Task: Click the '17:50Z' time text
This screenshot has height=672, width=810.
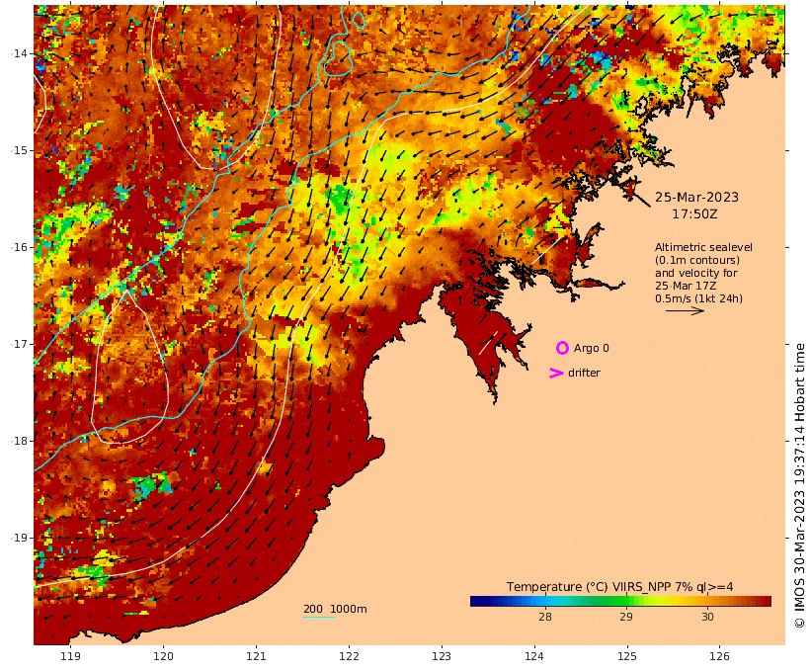Action: pyautogui.click(x=694, y=214)
